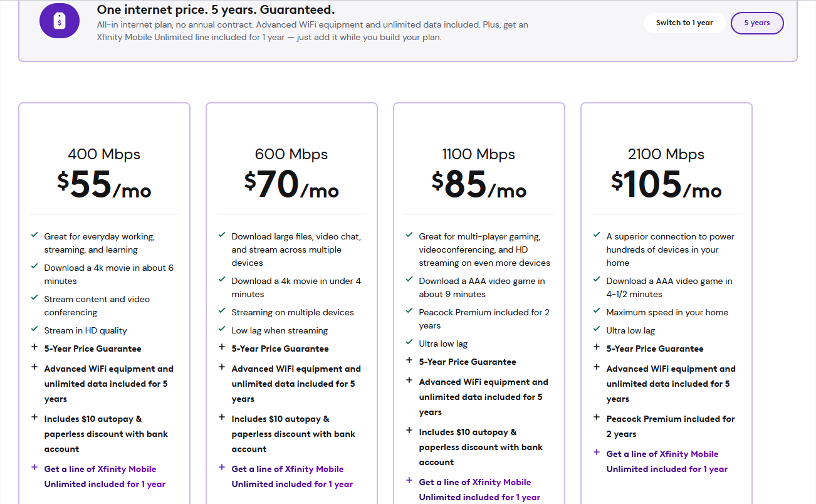Viewport: 816px width, 504px height.
Task: Expand Advanced WiFi equipment plus icon in 600 Mbps plan
Action: pyautogui.click(x=222, y=367)
